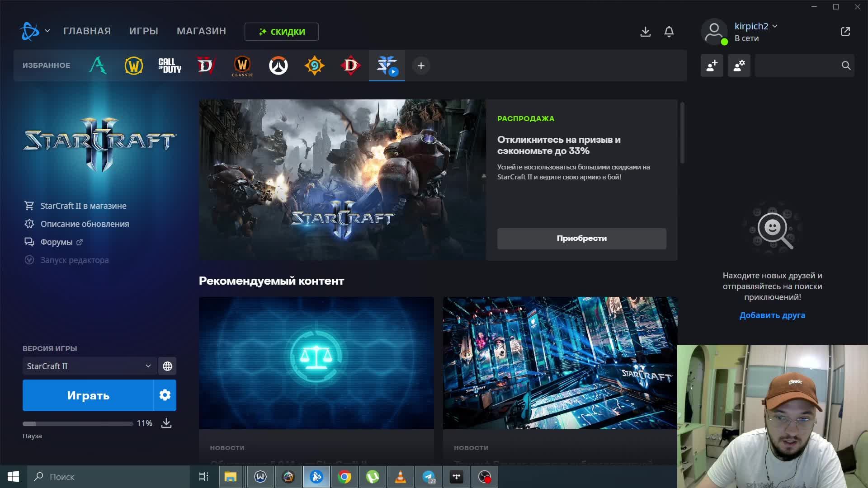Switch to the МАГАЗИН tab
868x488 pixels.
pyautogui.click(x=201, y=31)
